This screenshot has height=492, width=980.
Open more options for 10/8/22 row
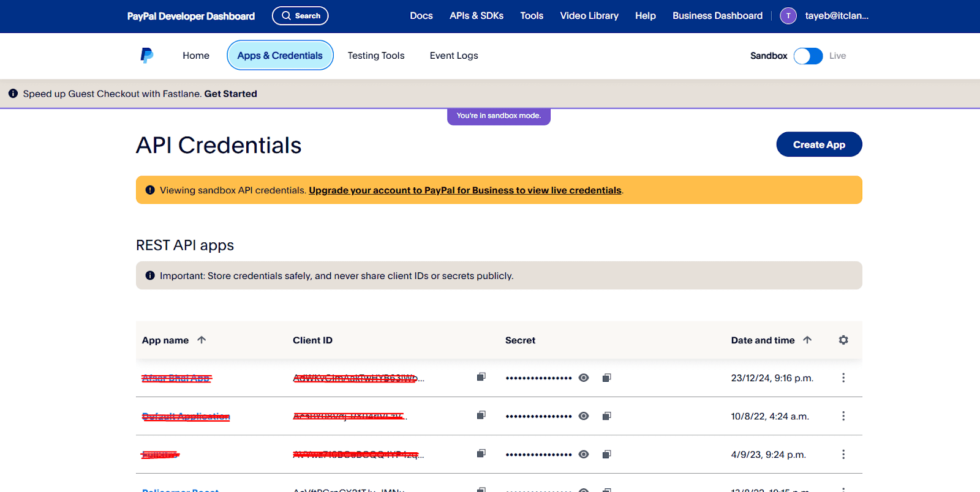click(x=843, y=416)
